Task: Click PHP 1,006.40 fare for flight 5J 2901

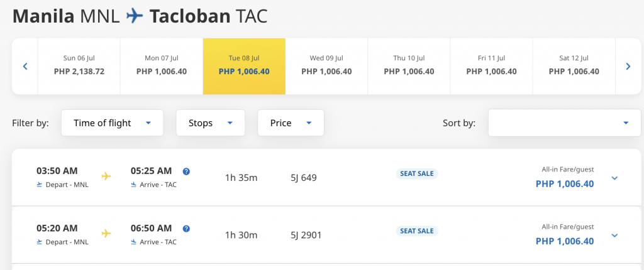Action: pos(565,241)
